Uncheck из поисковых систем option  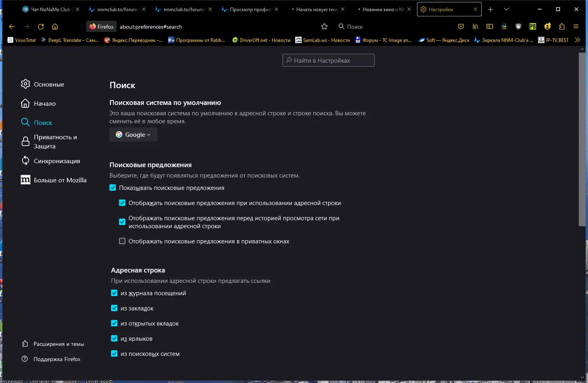[114, 354]
